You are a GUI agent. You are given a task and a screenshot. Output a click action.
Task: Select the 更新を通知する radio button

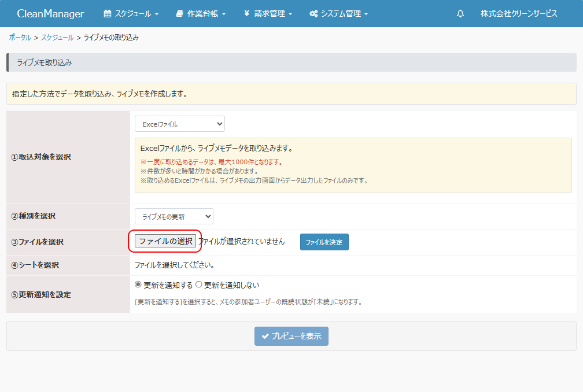point(138,284)
